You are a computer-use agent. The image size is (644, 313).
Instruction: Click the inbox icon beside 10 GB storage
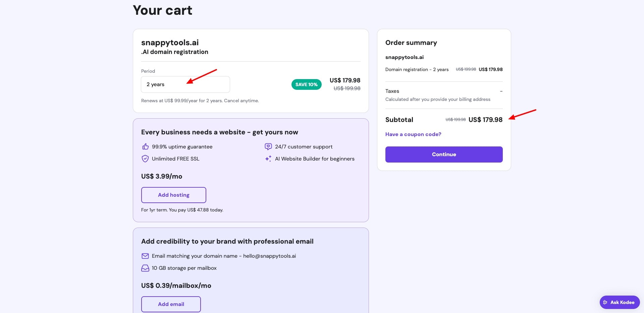click(145, 268)
